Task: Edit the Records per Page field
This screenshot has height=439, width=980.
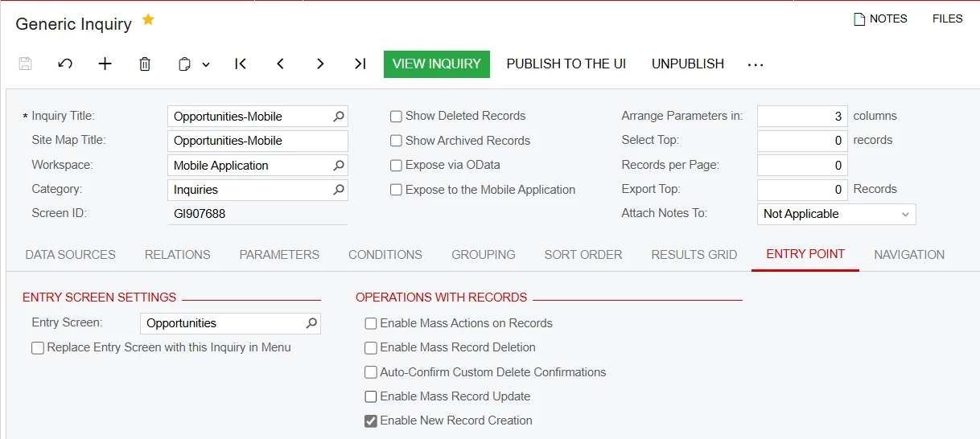Action: point(802,166)
